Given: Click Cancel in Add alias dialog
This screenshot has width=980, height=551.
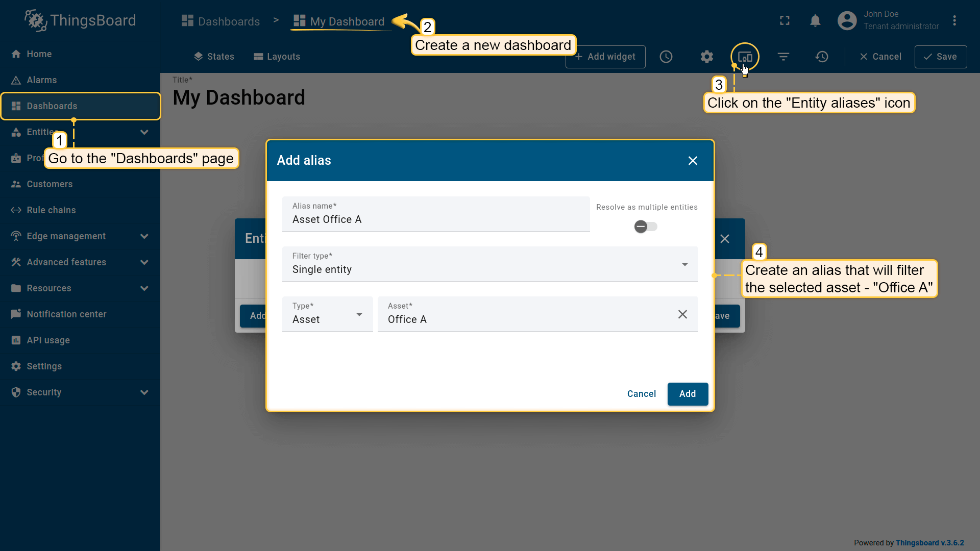Looking at the screenshot, I should pos(642,394).
